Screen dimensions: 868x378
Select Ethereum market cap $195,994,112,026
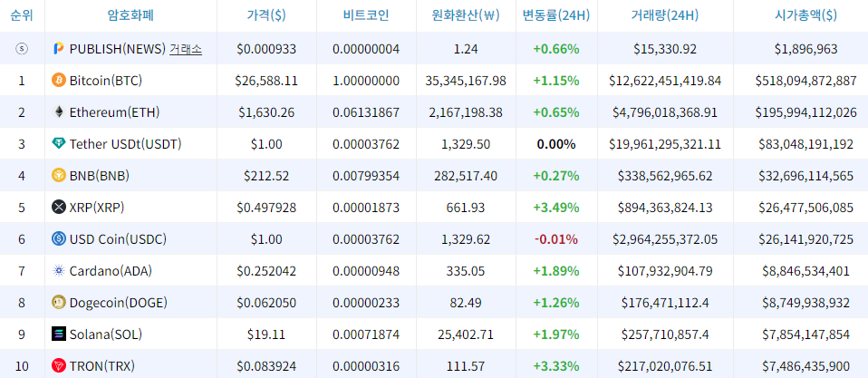pyautogui.click(x=805, y=112)
